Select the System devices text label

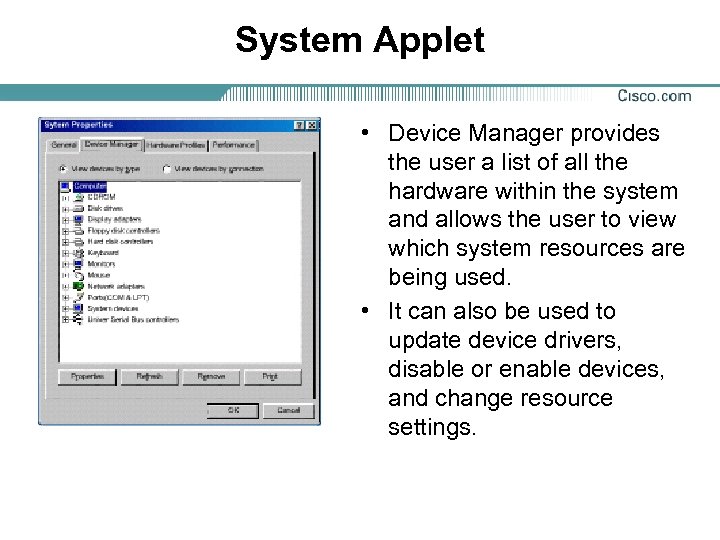tap(113, 309)
